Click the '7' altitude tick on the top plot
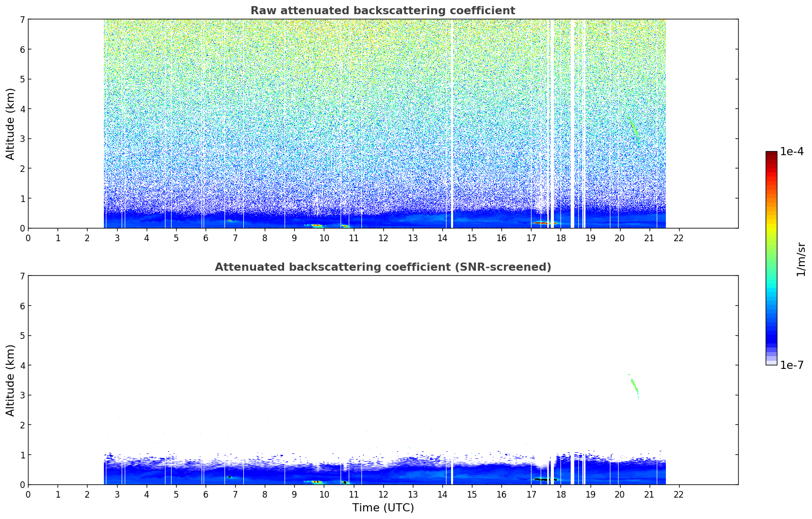Viewport: 812px width, 519px height. click(x=22, y=19)
